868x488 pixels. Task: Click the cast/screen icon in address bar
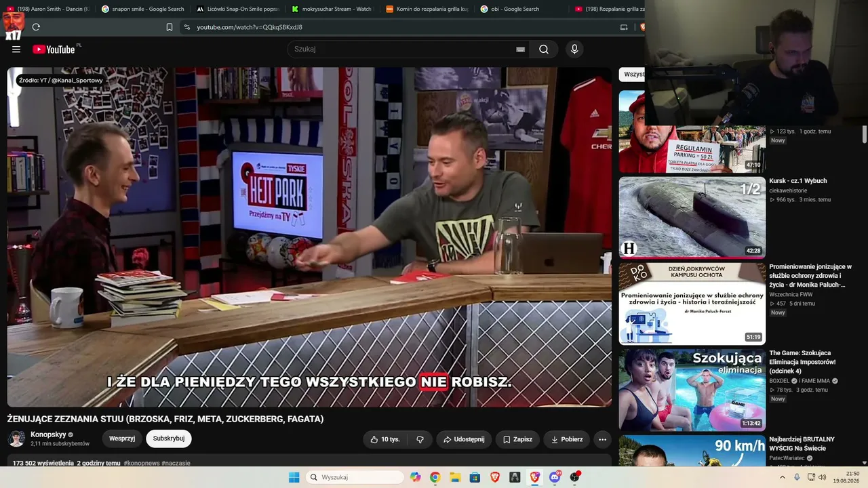(624, 27)
